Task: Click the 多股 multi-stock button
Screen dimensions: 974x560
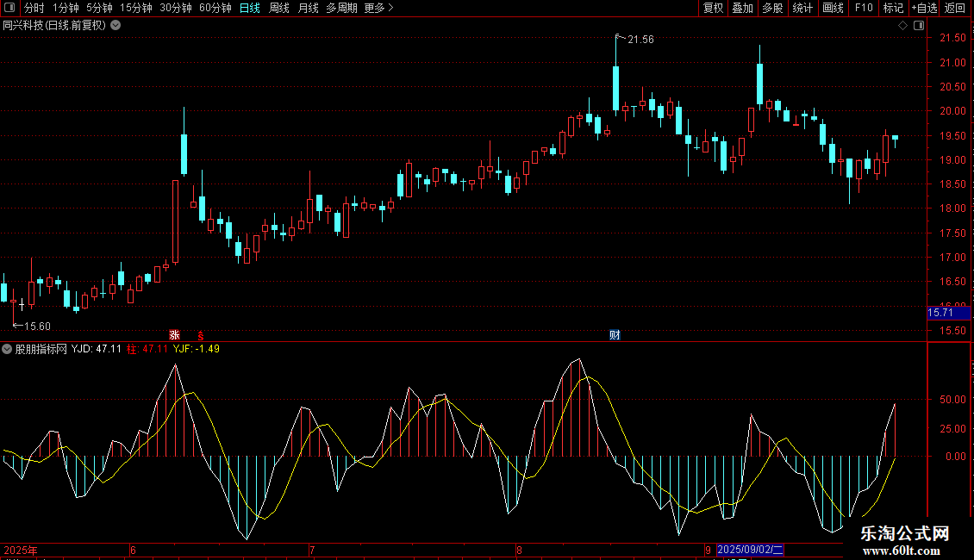Action: click(x=773, y=8)
